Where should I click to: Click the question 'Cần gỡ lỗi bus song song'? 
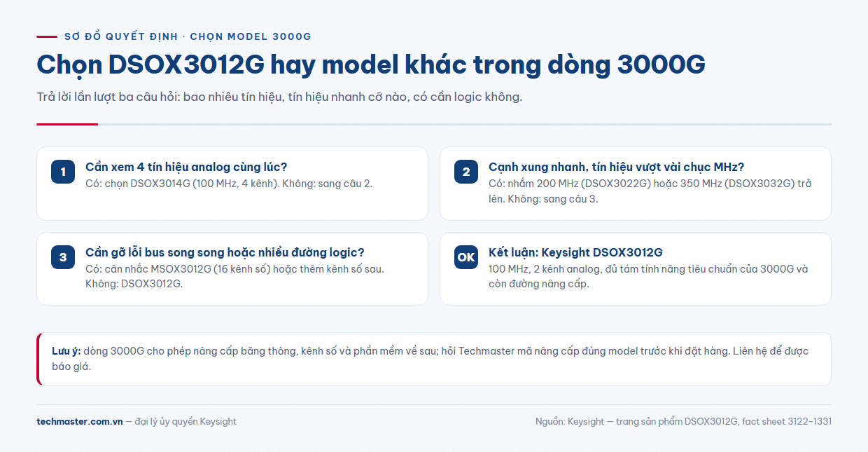click(225, 252)
